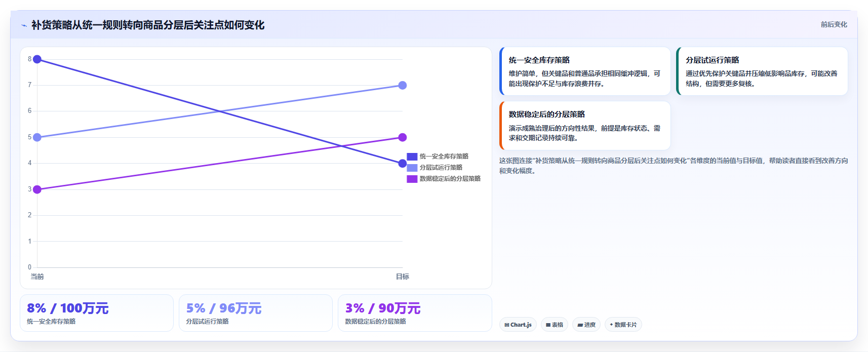The image size is (868, 352).
Task: Click the paragraph starting 这张图连接
Action: coord(674,166)
